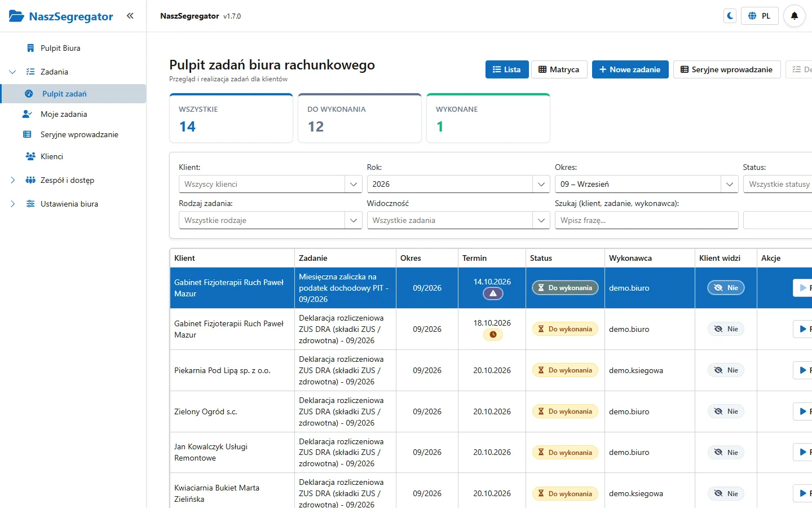Expand Zespół i dostęp section
This screenshot has width=812, height=508.
click(12, 180)
